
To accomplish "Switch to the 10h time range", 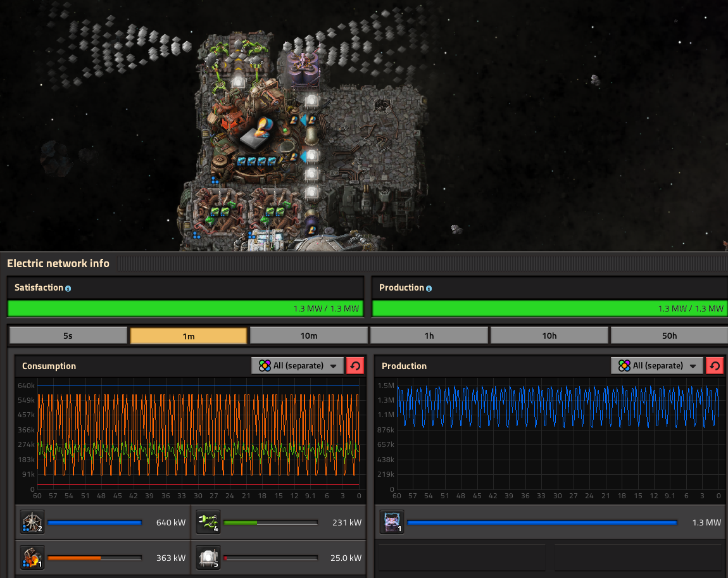I will (549, 336).
